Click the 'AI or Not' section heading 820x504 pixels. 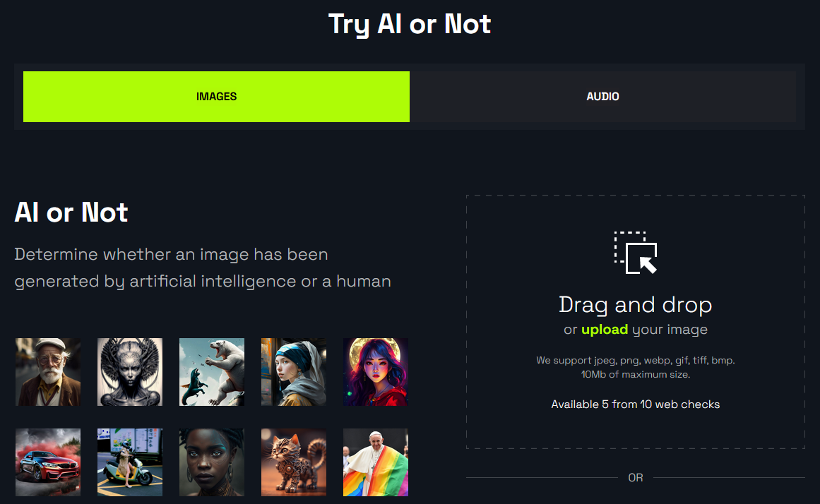pos(71,212)
